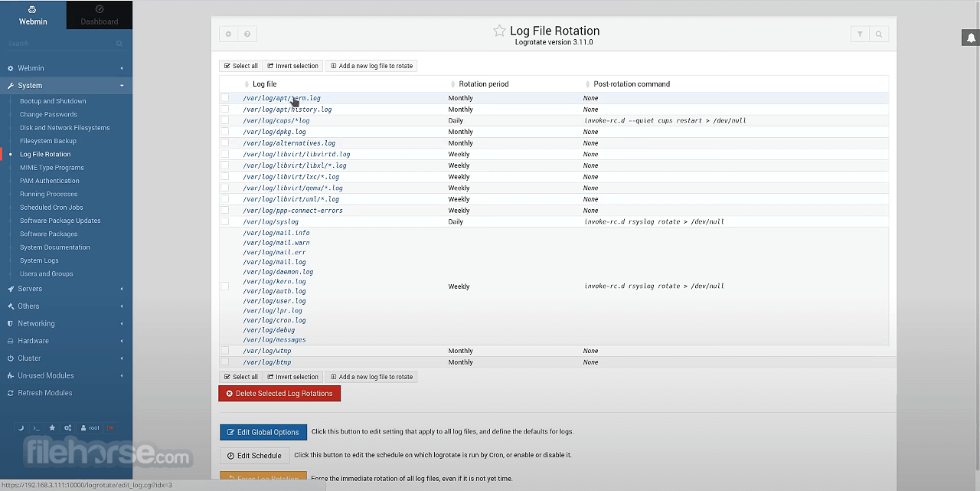Expand the Webmin sidebar category
980x491 pixels.
66,68
